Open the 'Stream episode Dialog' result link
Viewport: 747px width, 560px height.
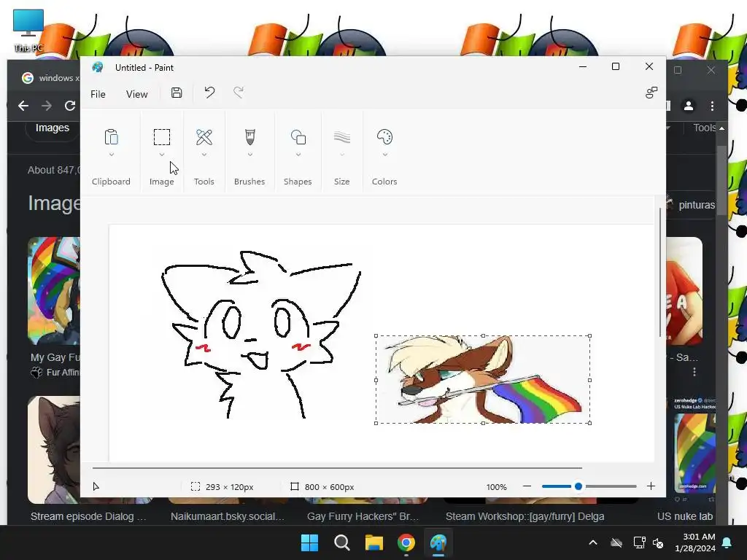coord(88,516)
